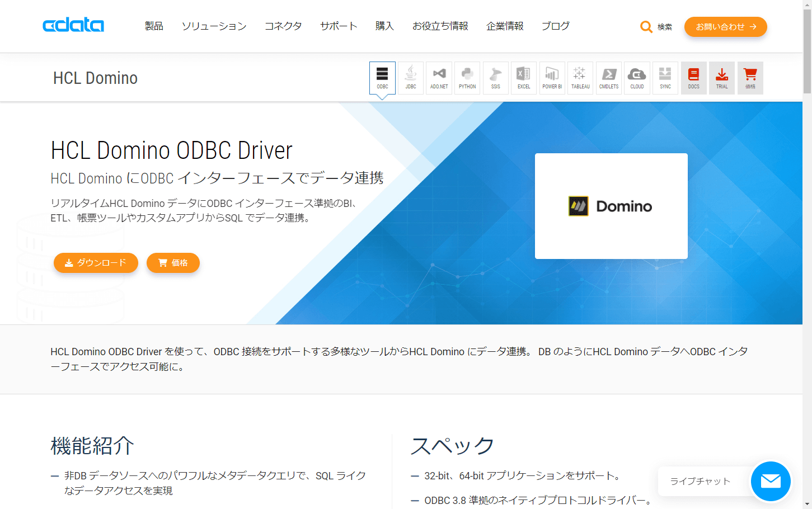
Task: Click the Trial download icon
Action: [722, 78]
